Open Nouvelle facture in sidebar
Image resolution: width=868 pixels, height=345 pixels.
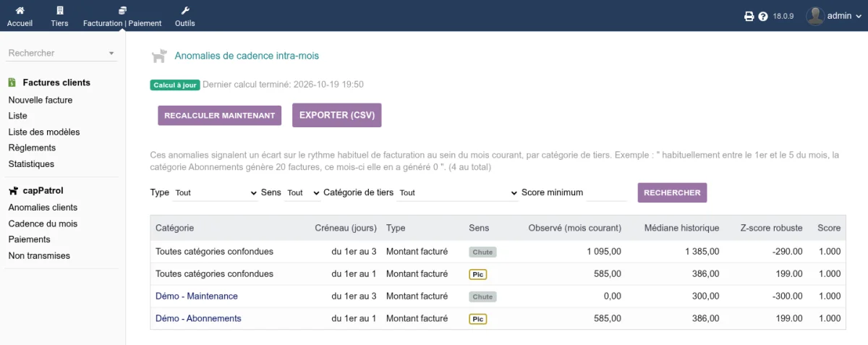click(41, 100)
